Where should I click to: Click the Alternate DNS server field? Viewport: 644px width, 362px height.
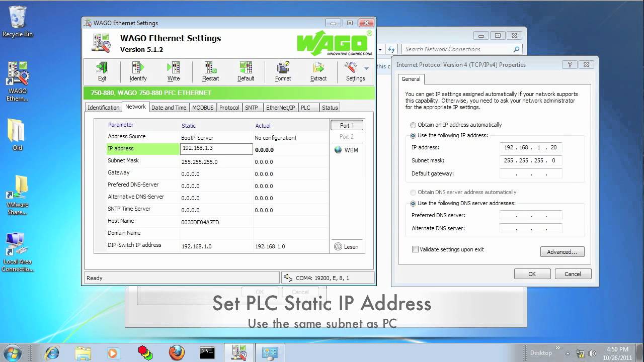tap(531, 228)
